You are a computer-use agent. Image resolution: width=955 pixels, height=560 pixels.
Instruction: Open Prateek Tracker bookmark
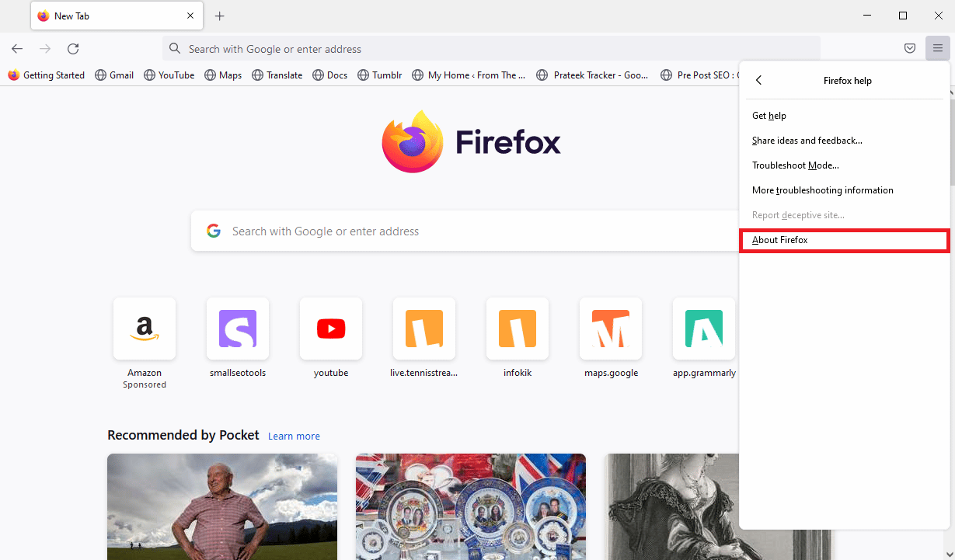click(593, 75)
